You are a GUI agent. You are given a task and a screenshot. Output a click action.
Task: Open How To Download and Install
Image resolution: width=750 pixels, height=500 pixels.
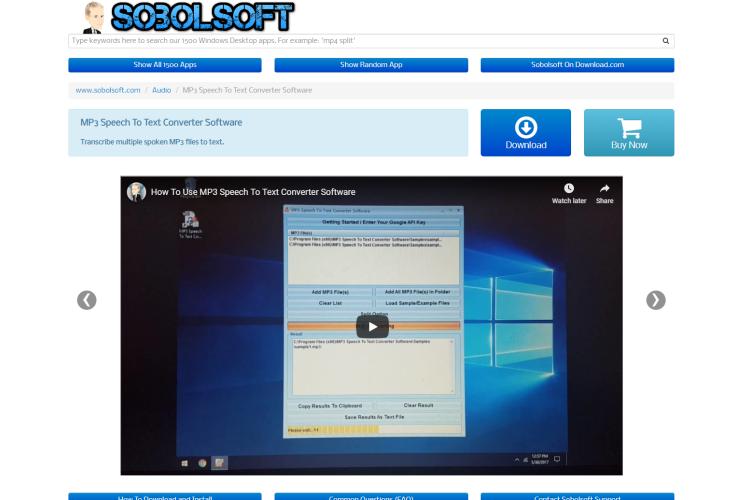tap(165, 497)
